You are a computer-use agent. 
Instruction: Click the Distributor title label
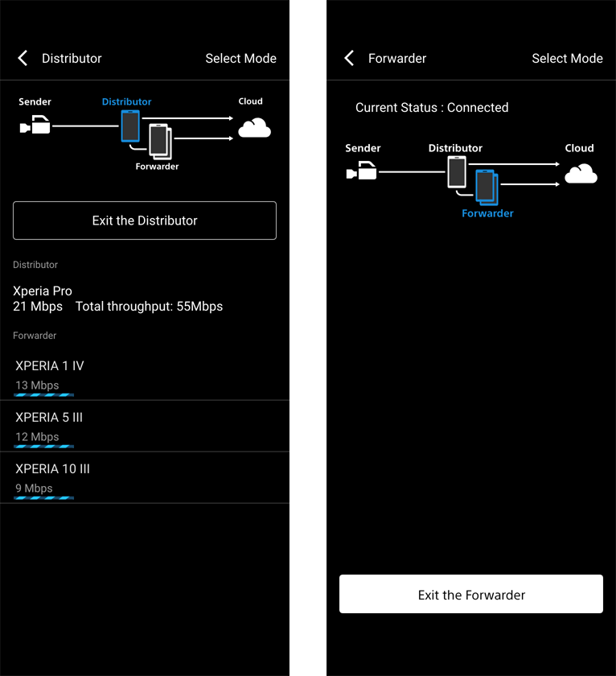click(x=72, y=58)
